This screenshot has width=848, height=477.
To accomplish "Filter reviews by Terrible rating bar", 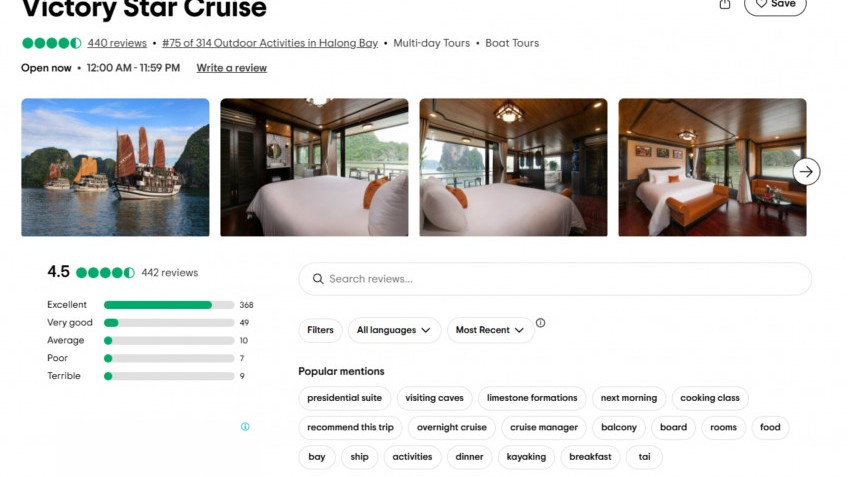I will point(168,376).
